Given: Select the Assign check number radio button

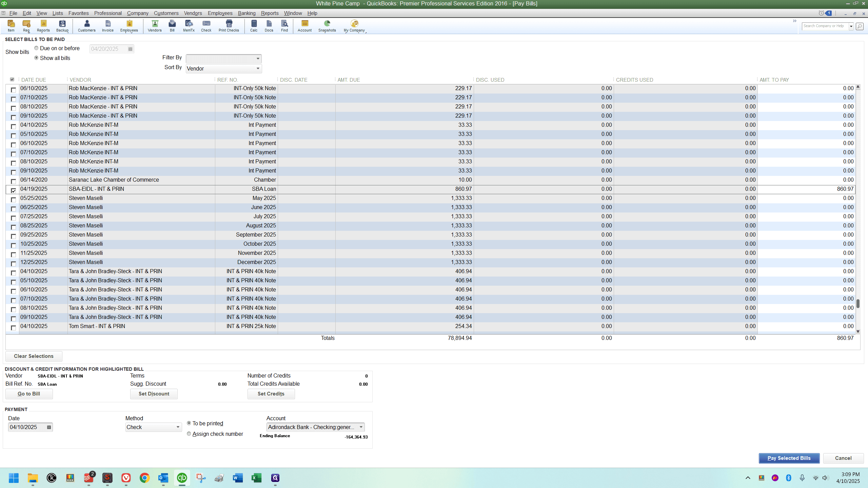Looking at the screenshot, I should point(189,434).
